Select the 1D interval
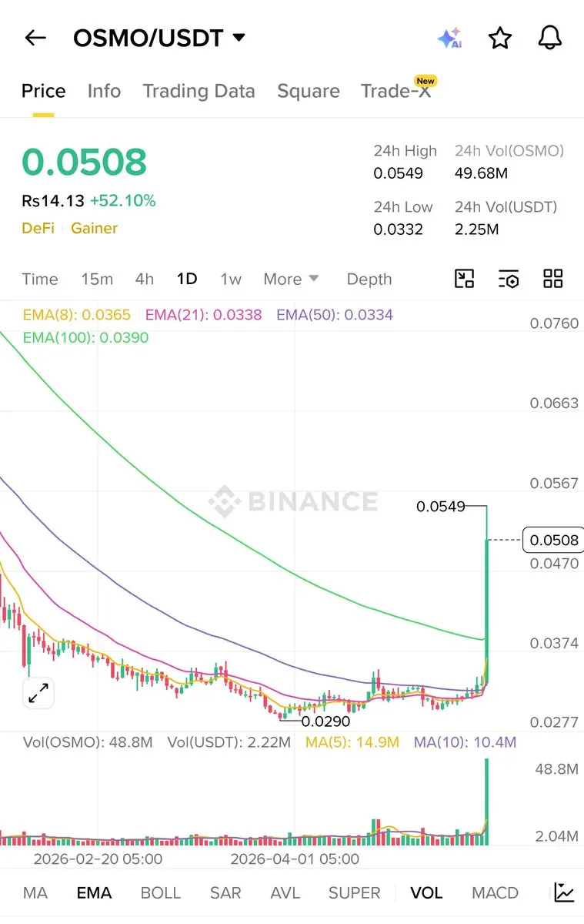The width and height of the screenshot is (584, 924). (187, 279)
